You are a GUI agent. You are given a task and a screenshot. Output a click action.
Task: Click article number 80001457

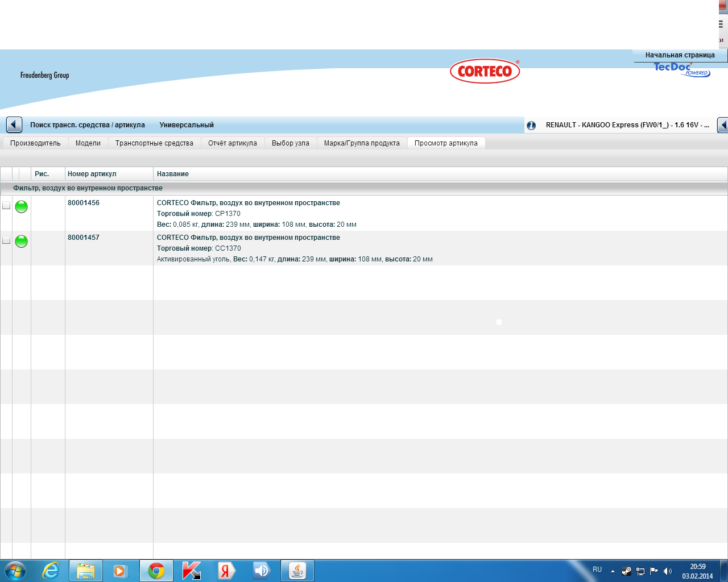tap(84, 238)
